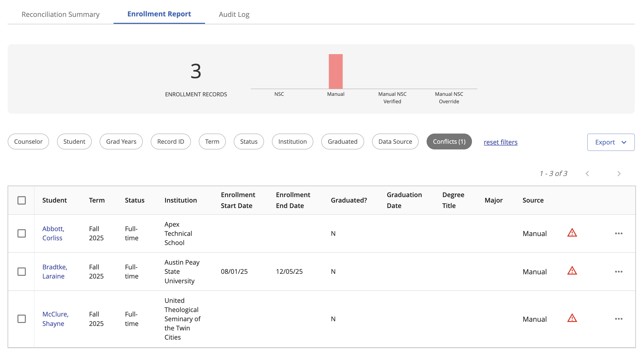
Task: Switch to the Reconciliation Summary tab
Action: click(x=60, y=14)
